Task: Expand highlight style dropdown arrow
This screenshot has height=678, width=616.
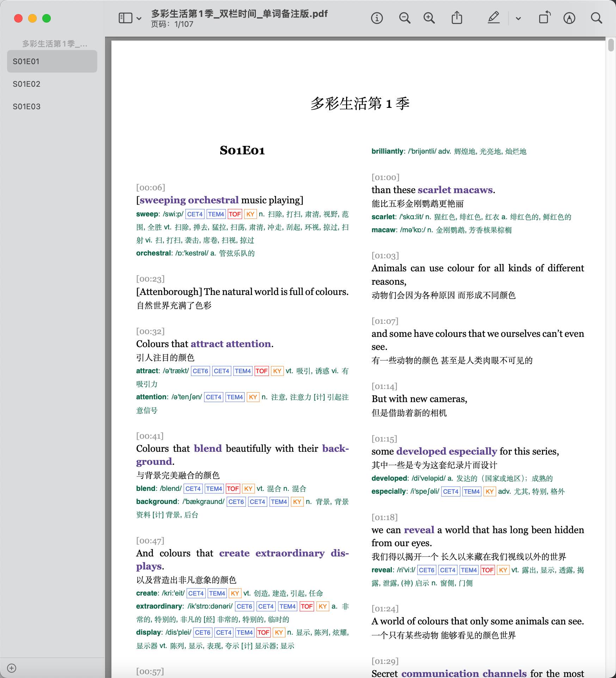Action: (x=518, y=18)
